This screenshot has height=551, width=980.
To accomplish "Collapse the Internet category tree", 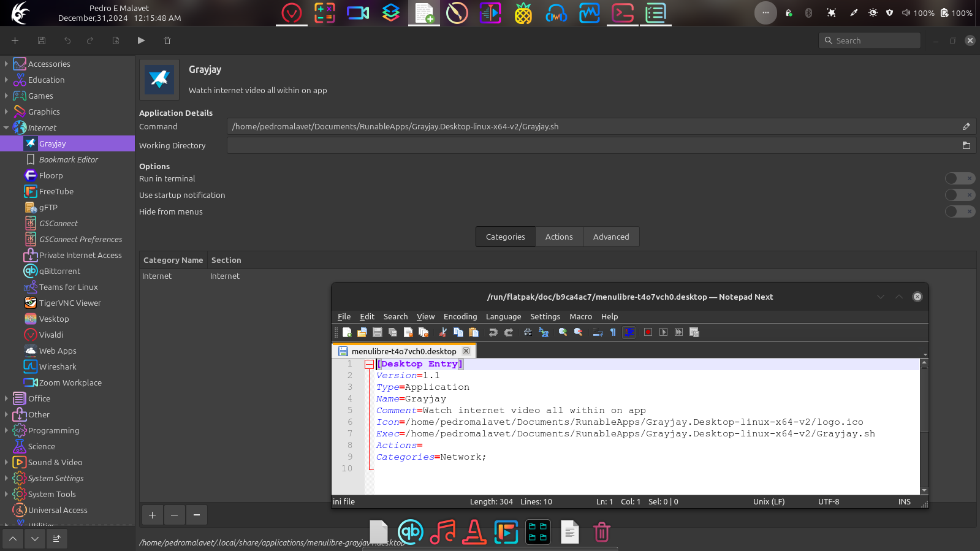I will pos(6,127).
